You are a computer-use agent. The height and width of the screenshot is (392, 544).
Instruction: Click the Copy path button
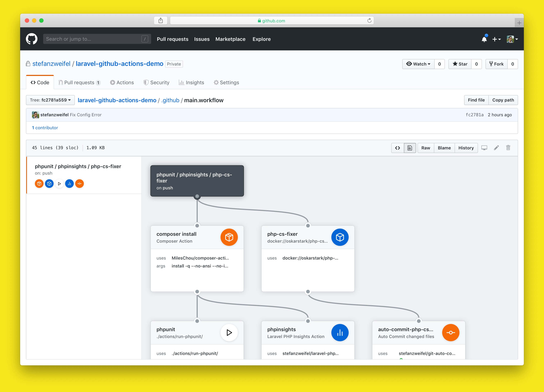[x=503, y=100]
